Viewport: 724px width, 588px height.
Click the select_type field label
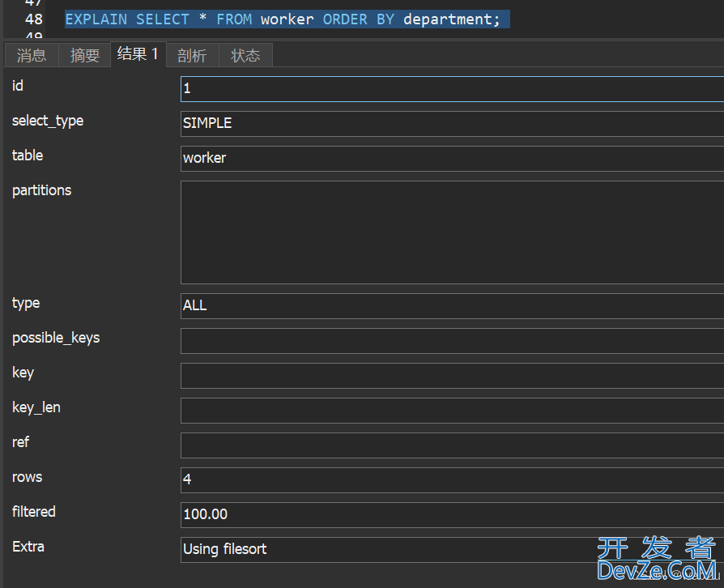48,121
